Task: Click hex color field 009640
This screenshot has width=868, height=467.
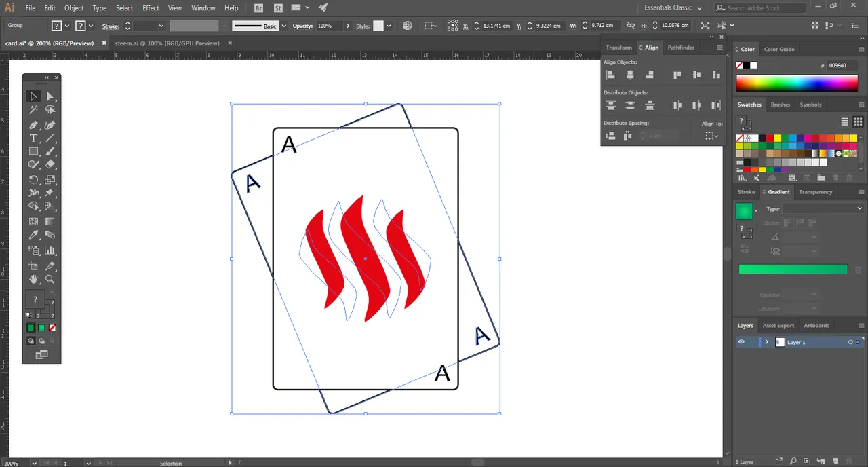Action: [843, 65]
